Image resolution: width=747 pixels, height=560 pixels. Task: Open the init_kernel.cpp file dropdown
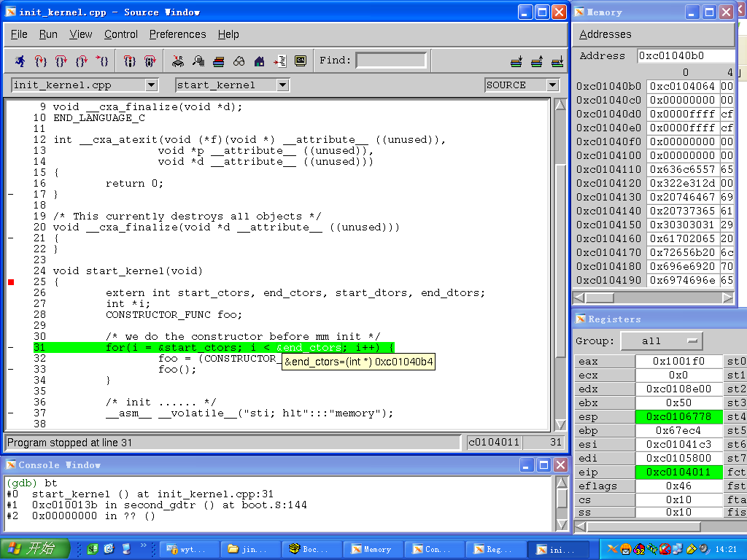pyautogui.click(x=152, y=85)
